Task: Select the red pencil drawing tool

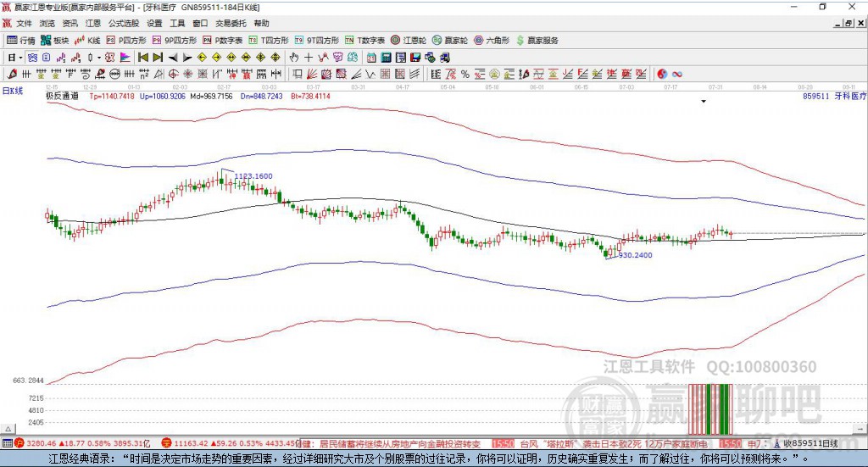Action: point(12,74)
